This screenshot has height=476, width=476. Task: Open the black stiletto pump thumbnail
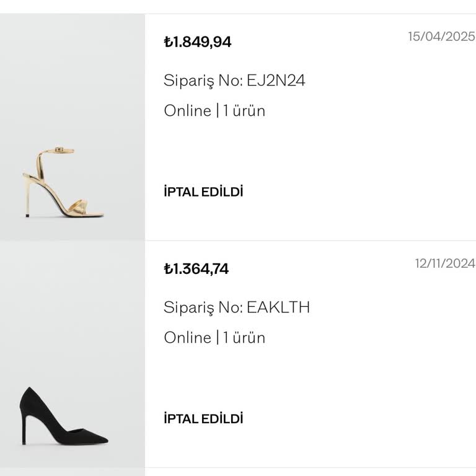(x=73, y=355)
